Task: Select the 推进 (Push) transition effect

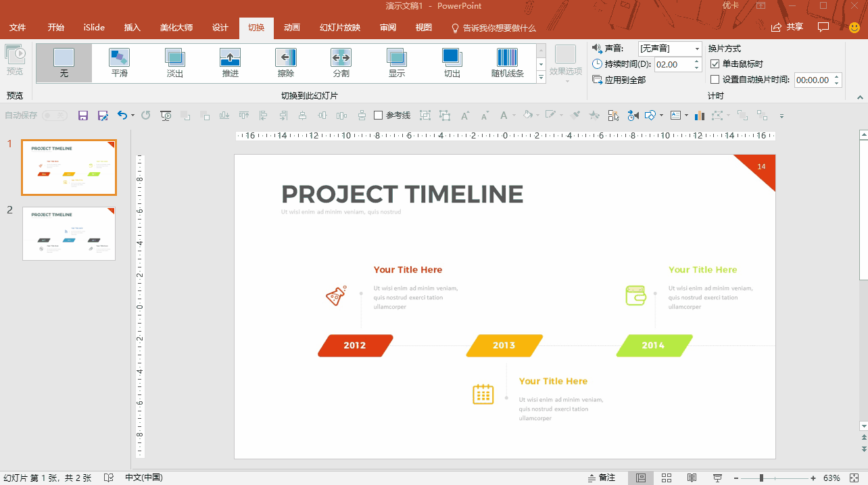Action: (231, 63)
